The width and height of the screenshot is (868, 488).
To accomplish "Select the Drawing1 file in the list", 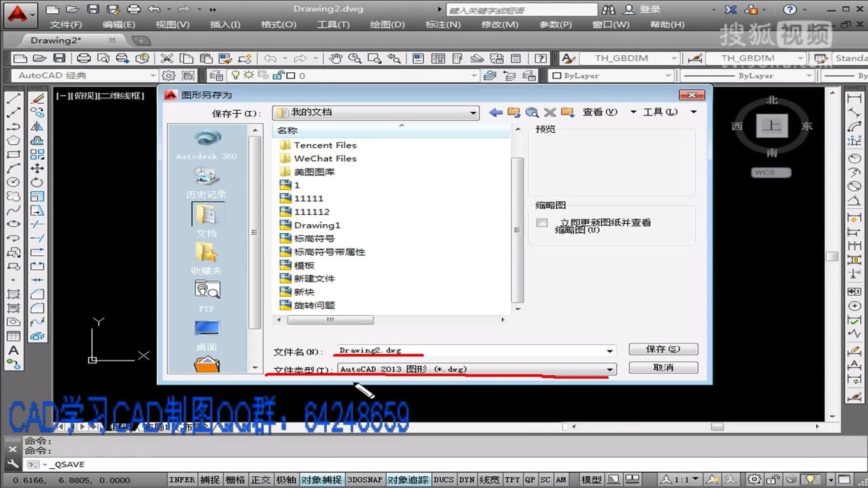I will tap(316, 225).
